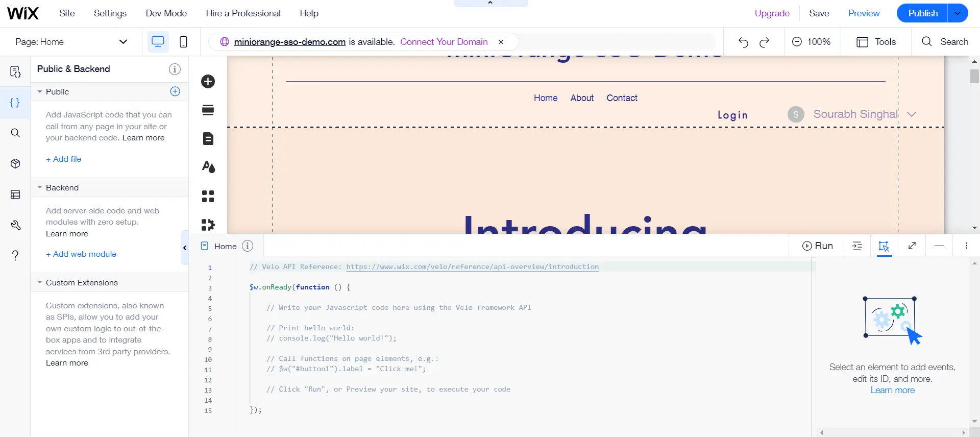The width and height of the screenshot is (980, 437).
Task: Switch to mobile editor view
Action: (x=183, y=42)
